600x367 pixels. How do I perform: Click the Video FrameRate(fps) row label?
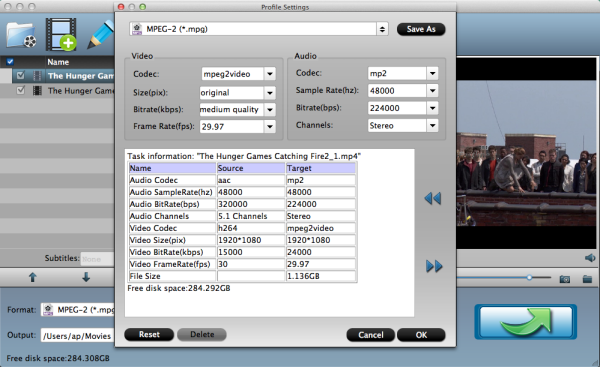click(x=170, y=264)
